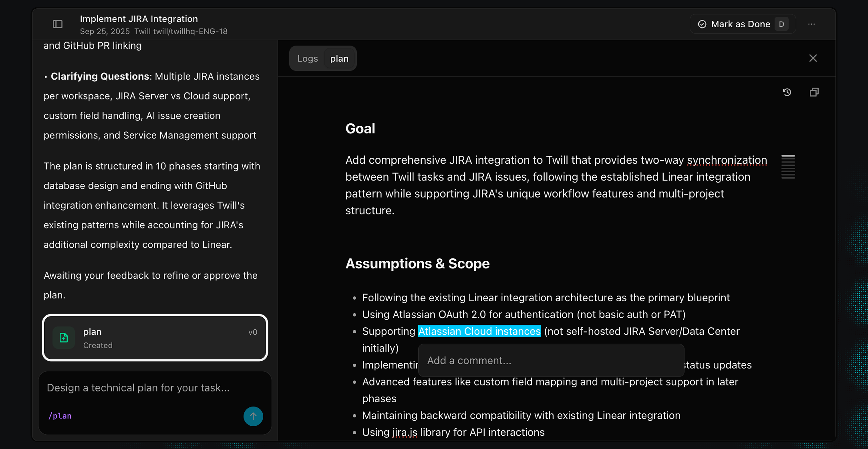Click the Goal heading
The width and height of the screenshot is (868, 449).
click(x=360, y=128)
